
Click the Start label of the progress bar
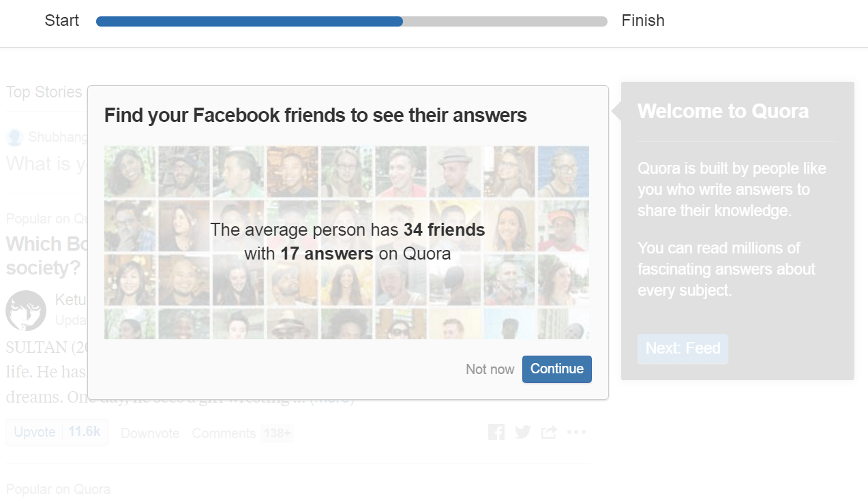(x=62, y=20)
